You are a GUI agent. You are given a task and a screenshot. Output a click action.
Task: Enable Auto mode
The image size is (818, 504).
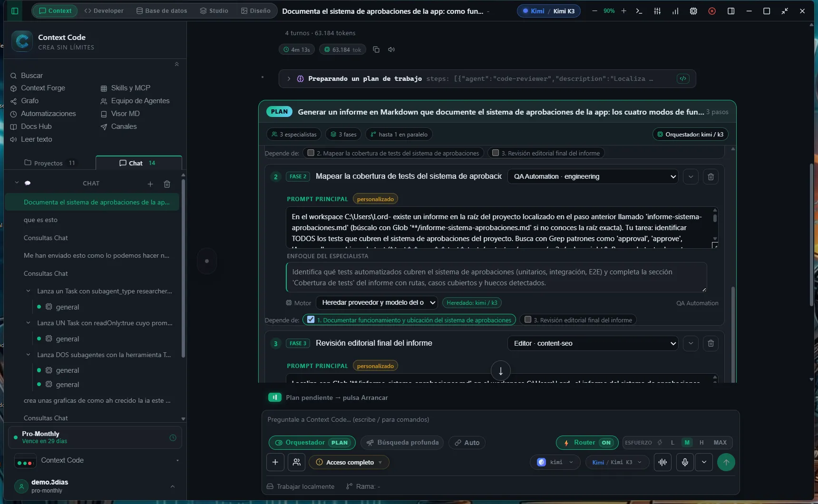coord(467,443)
